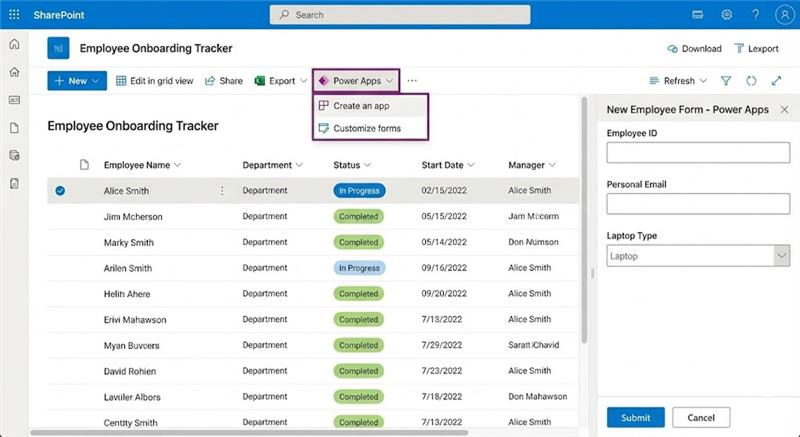Viewport: 800px width, 437px height.
Task: Open the David Rohien employee entry
Action: tap(130, 371)
